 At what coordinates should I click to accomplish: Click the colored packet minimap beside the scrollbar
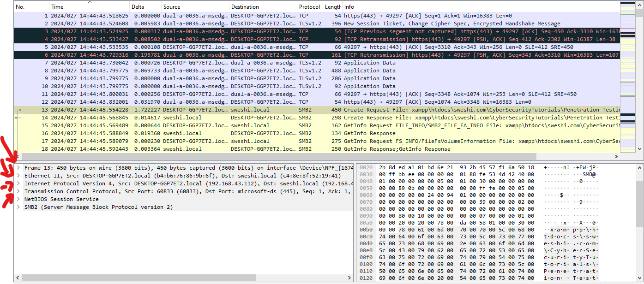(628, 77)
